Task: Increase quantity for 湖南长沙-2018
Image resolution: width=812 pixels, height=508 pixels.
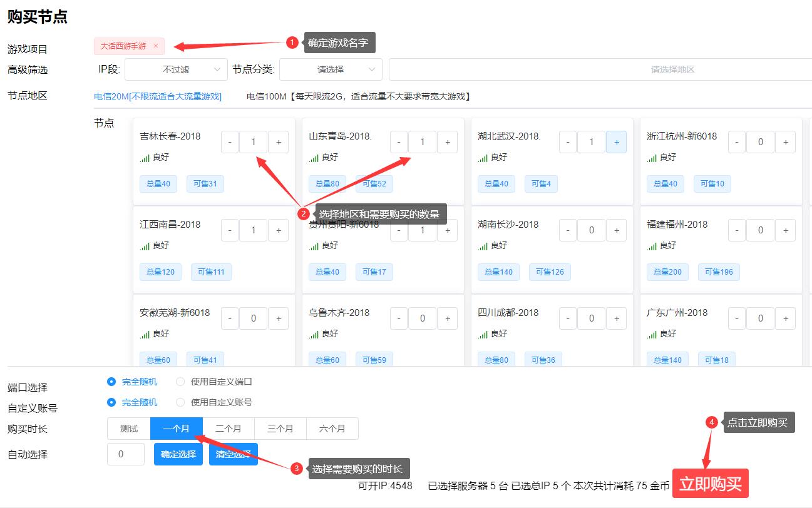Action: (617, 230)
